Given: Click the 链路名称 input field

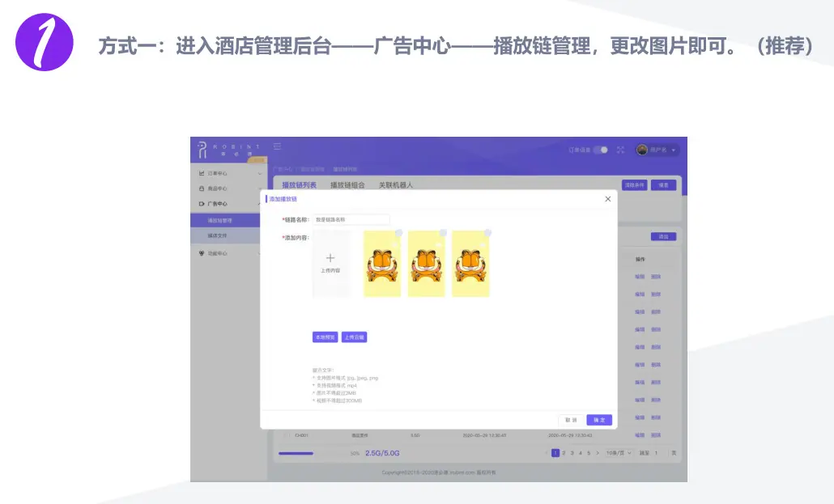Looking at the screenshot, I should tap(351, 219).
